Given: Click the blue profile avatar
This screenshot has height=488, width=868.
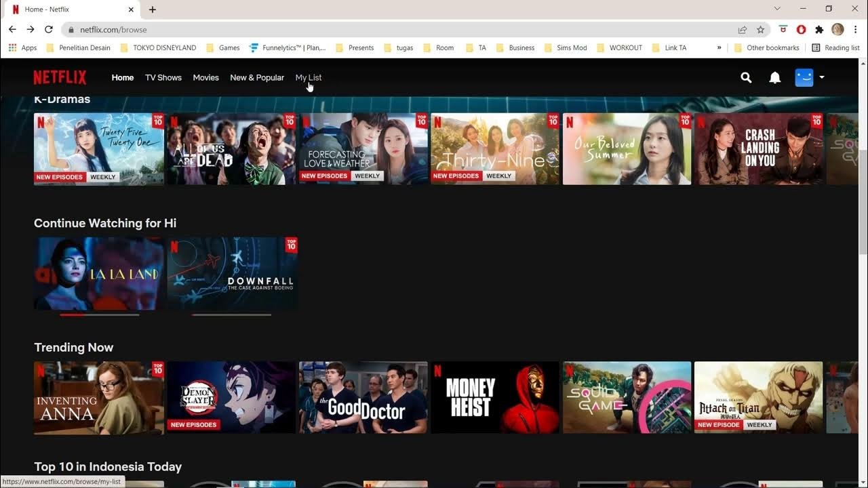Looking at the screenshot, I should coord(804,77).
